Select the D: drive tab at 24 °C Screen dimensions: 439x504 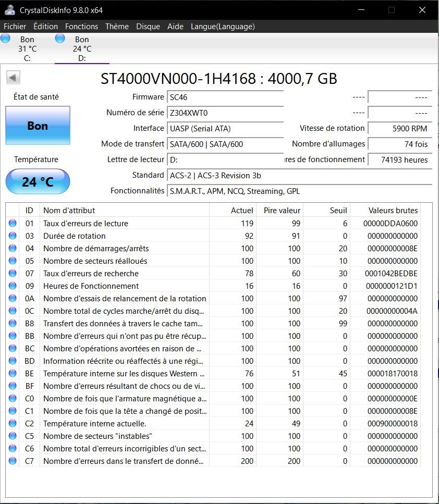pyautogui.click(x=82, y=48)
